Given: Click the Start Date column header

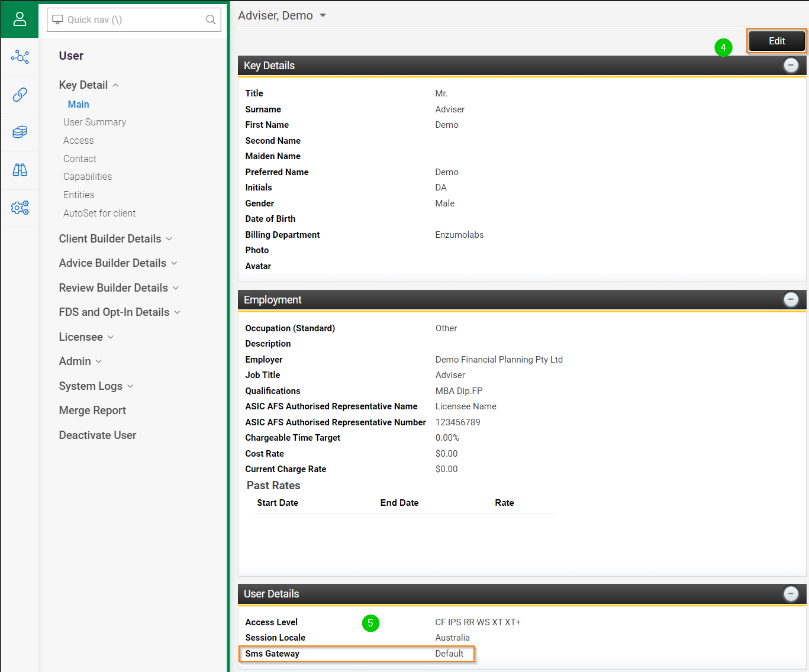Looking at the screenshot, I should click(278, 503).
